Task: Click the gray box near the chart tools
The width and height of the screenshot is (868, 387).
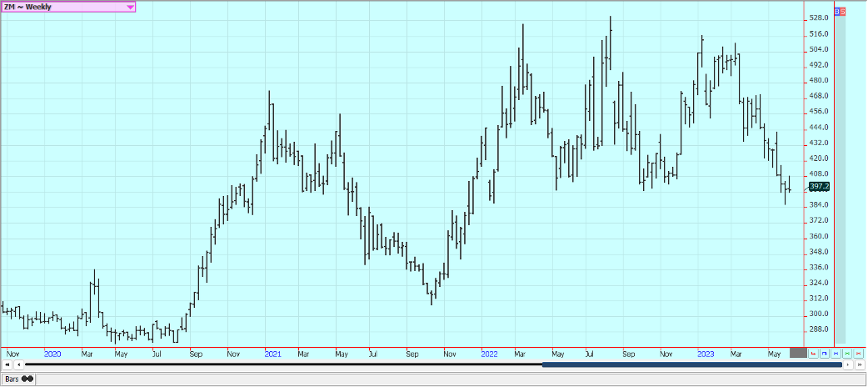Action: click(x=798, y=353)
